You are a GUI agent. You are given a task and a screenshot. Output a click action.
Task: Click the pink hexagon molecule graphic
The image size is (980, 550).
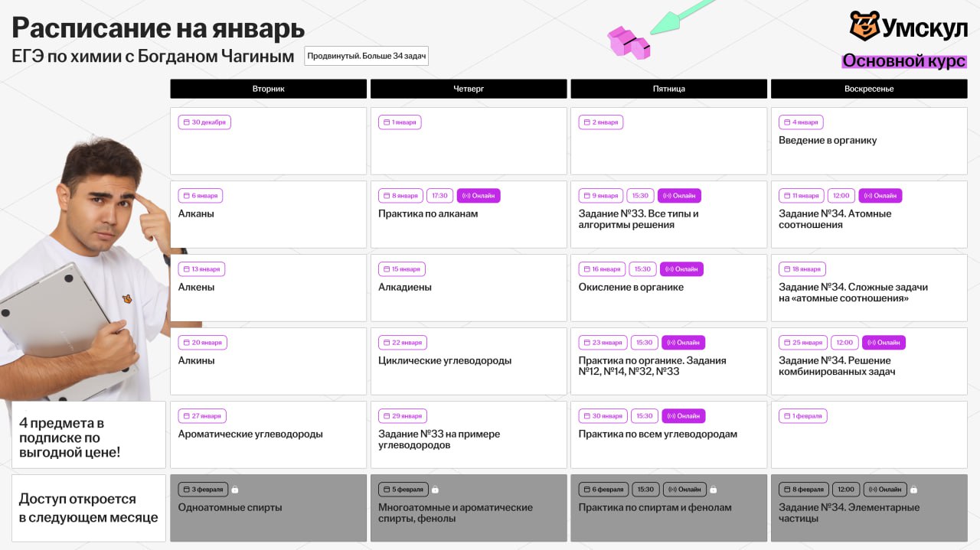coord(629,42)
